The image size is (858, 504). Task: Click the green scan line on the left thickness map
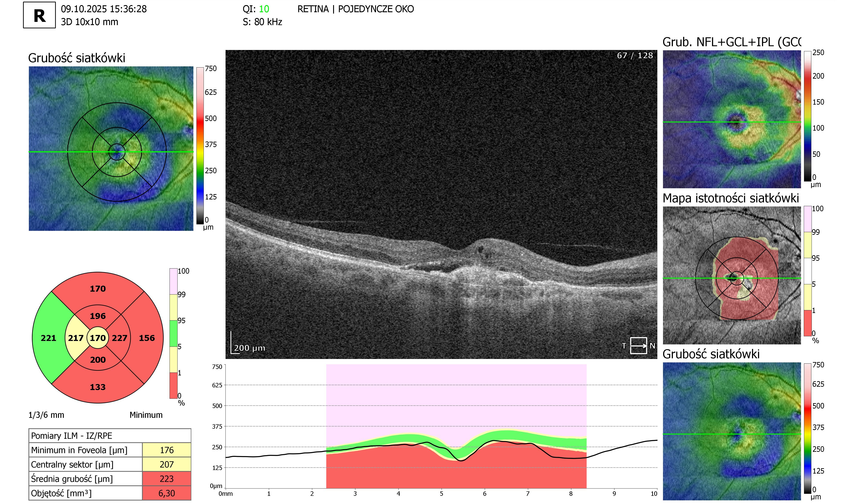coord(111,152)
